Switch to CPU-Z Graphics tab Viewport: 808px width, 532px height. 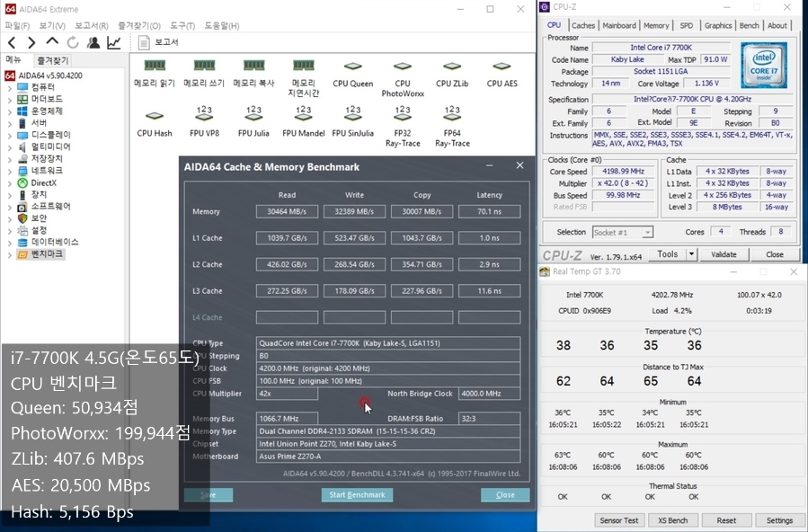coord(718,26)
